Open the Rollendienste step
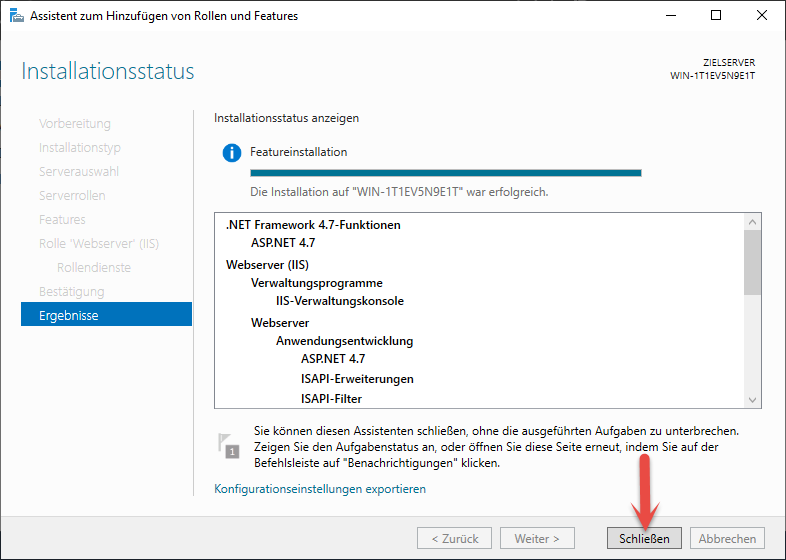Image resolution: width=786 pixels, height=560 pixels. coord(94,268)
